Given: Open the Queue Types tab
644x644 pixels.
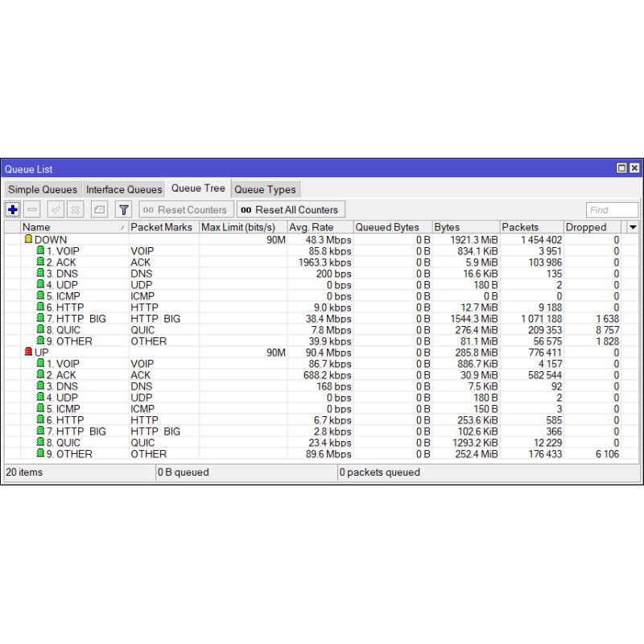Looking at the screenshot, I should tap(265, 190).
